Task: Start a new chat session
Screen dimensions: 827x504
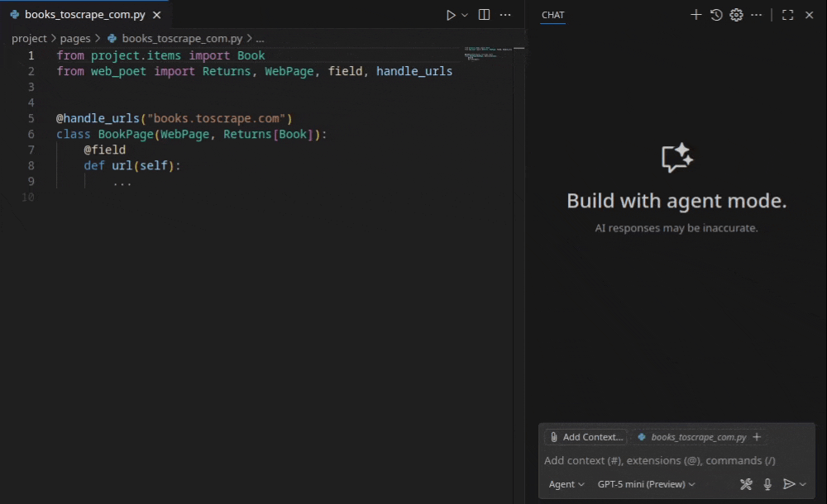Action: pyautogui.click(x=696, y=15)
